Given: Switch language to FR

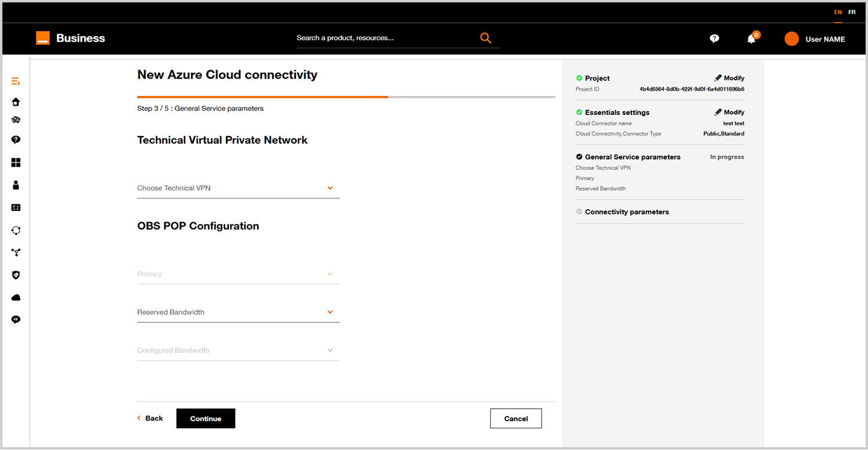Looking at the screenshot, I should (x=852, y=12).
